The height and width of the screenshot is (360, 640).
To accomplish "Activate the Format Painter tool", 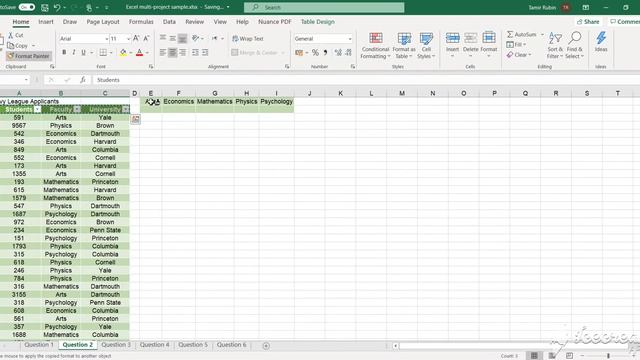I will [x=28, y=56].
